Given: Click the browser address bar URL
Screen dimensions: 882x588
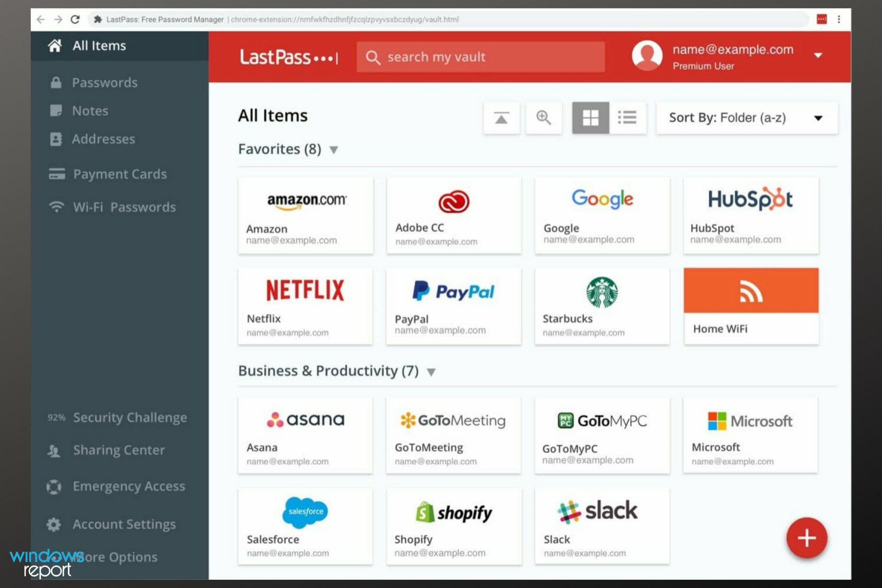Looking at the screenshot, I should (x=345, y=19).
